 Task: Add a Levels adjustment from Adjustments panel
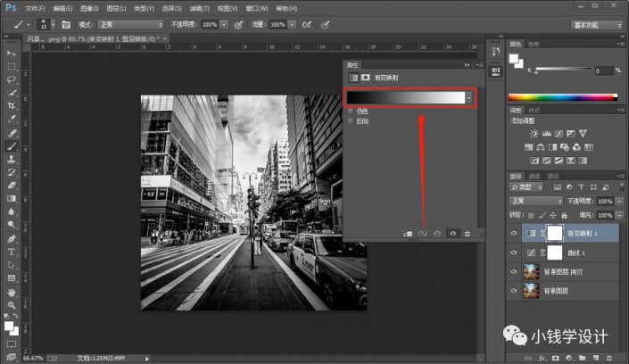546,134
